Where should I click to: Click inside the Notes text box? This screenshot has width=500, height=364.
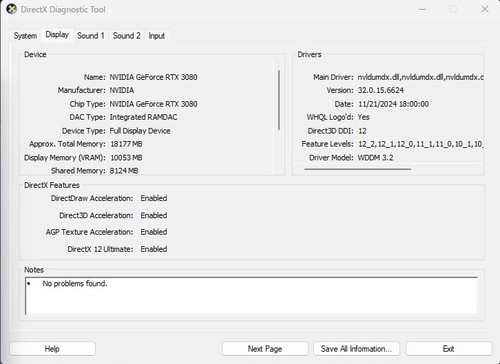252,296
